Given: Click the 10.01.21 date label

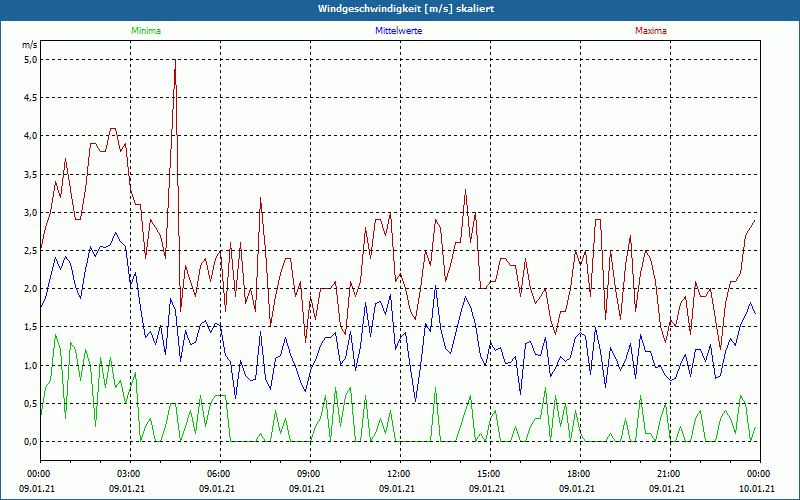Looking at the screenshot, I should pyautogui.click(x=757, y=488).
